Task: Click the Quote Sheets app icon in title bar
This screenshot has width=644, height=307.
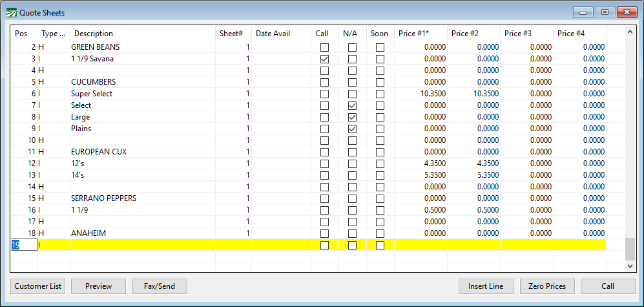Action: click(x=11, y=12)
